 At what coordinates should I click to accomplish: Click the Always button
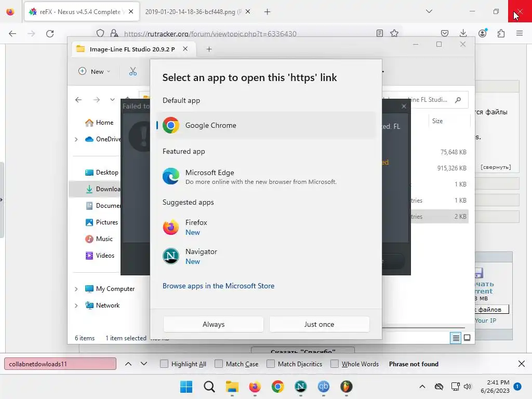click(x=214, y=324)
